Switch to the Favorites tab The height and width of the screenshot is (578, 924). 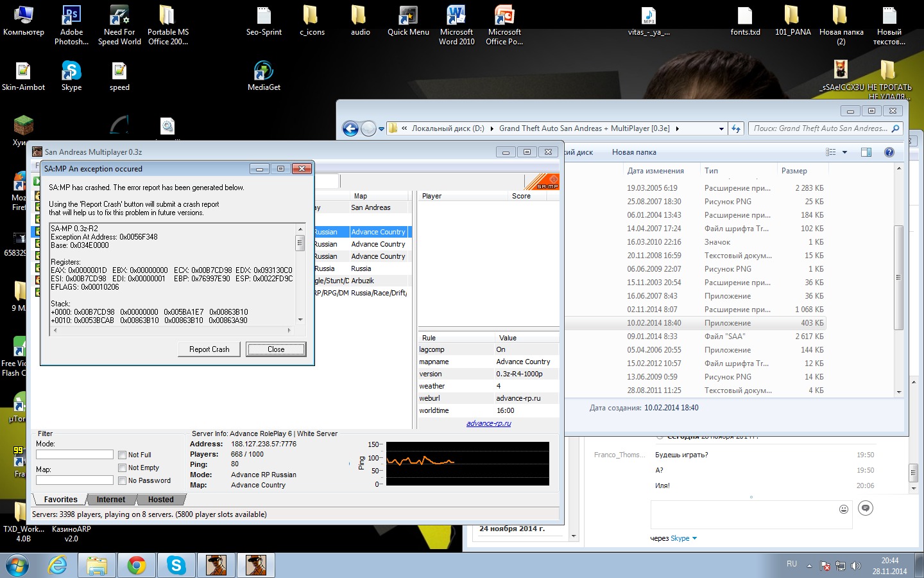60,500
